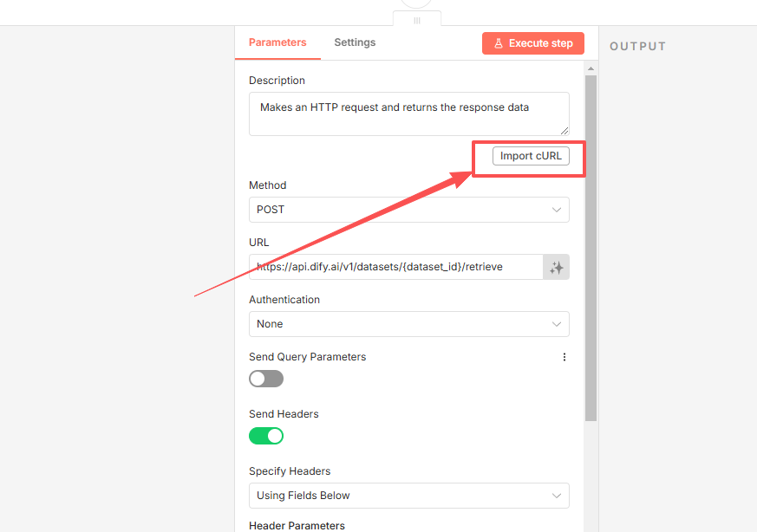Click inside the URL input field

click(395, 267)
